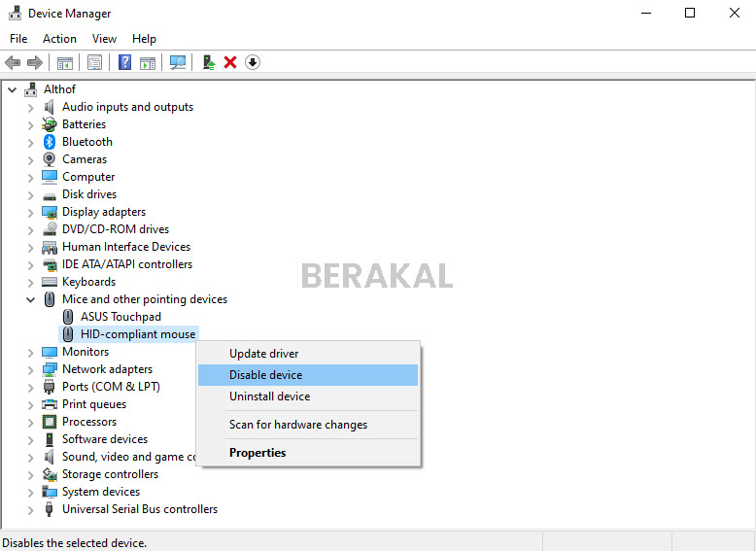Click the Help toolbar icon with question mark
The height and width of the screenshot is (551, 756).
click(x=124, y=62)
